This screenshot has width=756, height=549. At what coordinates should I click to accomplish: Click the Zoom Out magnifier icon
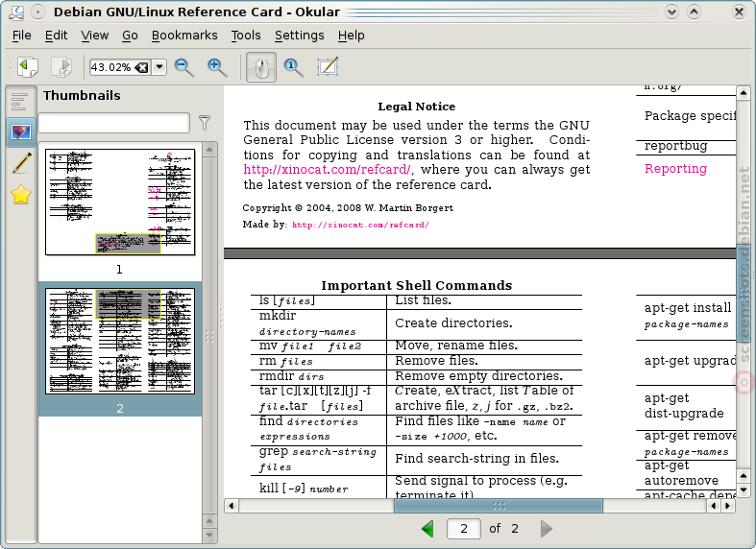click(184, 67)
